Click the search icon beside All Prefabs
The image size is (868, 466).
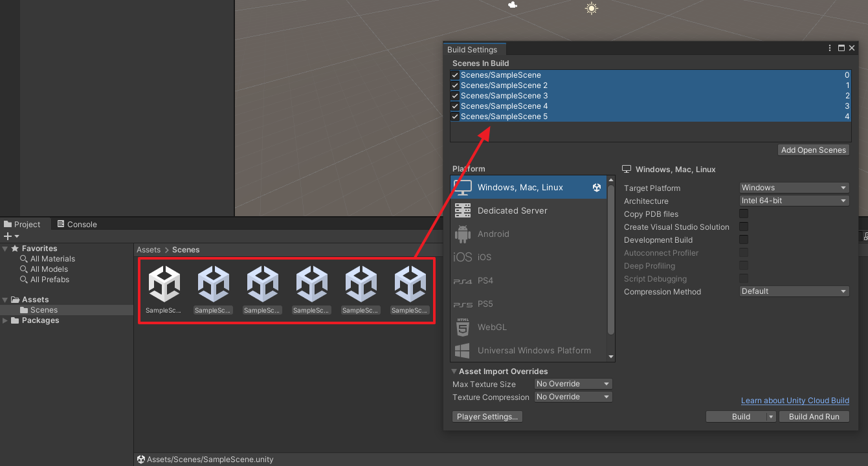(24, 280)
